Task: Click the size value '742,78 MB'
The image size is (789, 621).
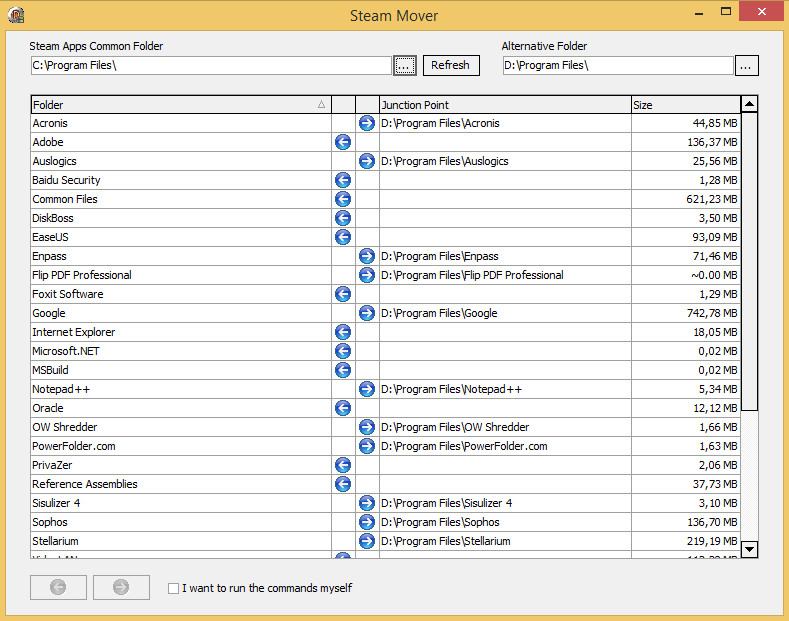Action: tap(712, 314)
